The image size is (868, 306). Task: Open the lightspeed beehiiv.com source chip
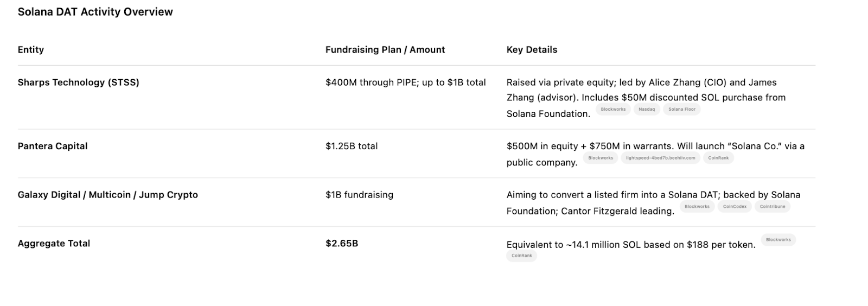point(660,158)
